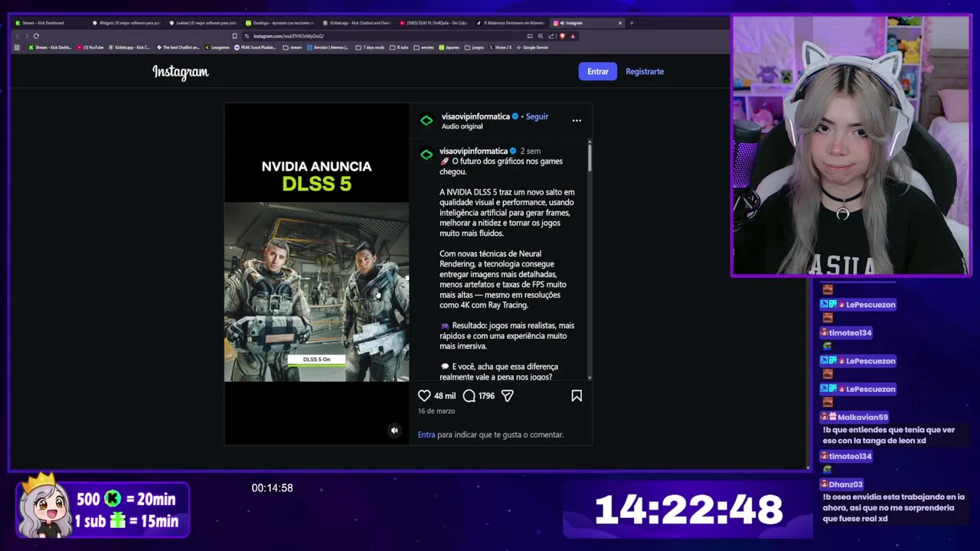Viewport: 980px width, 551px height.
Task: Close the Instagram tab
Action: tap(620, 23)
